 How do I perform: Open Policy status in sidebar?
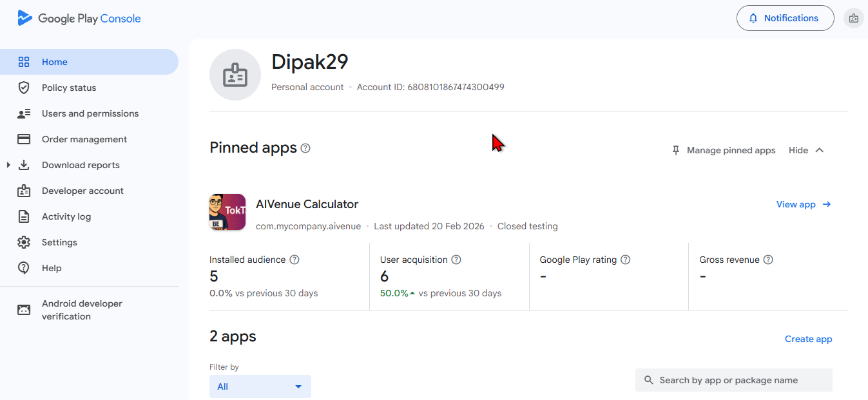point(69,88)
